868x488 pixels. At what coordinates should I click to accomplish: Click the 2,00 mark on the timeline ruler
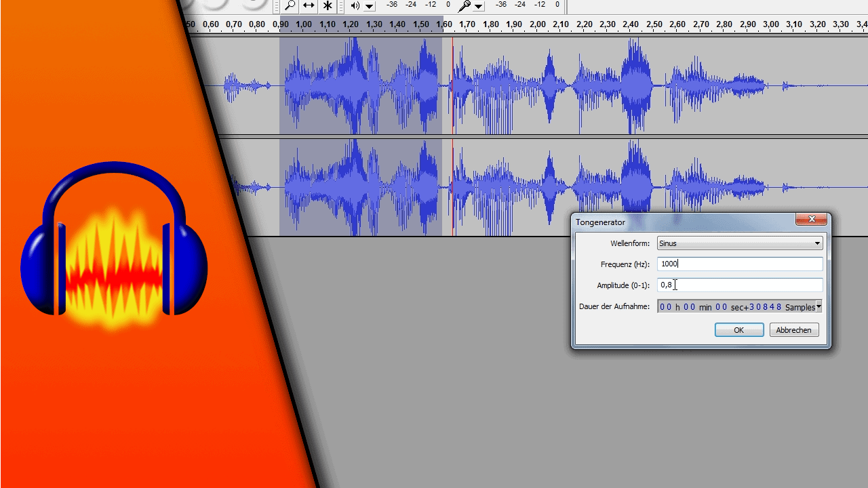coord(538,24)
